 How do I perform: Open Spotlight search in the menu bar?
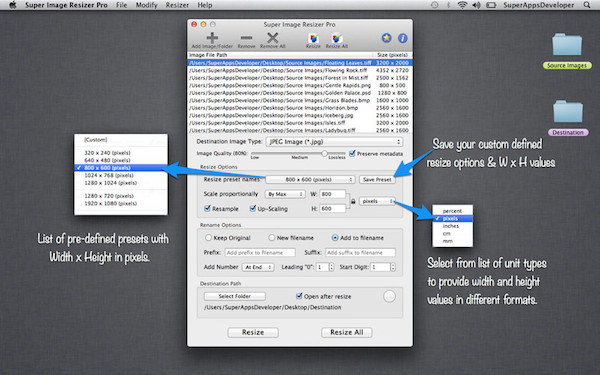coord(587,5)
